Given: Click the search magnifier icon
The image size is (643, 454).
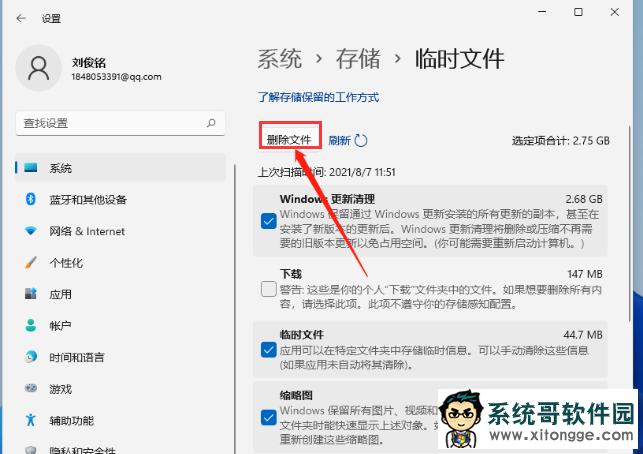Looking at the screenshot, I should tap(211, 123).
